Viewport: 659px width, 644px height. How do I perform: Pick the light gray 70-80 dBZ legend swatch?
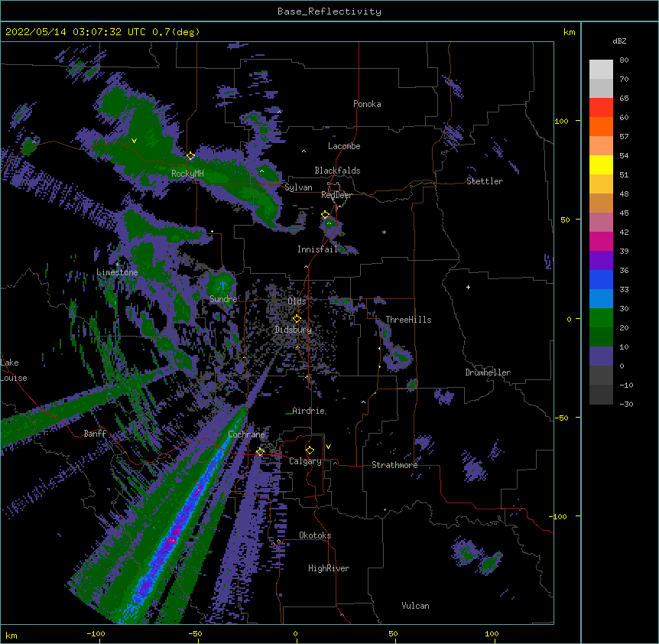pos(601,69)
